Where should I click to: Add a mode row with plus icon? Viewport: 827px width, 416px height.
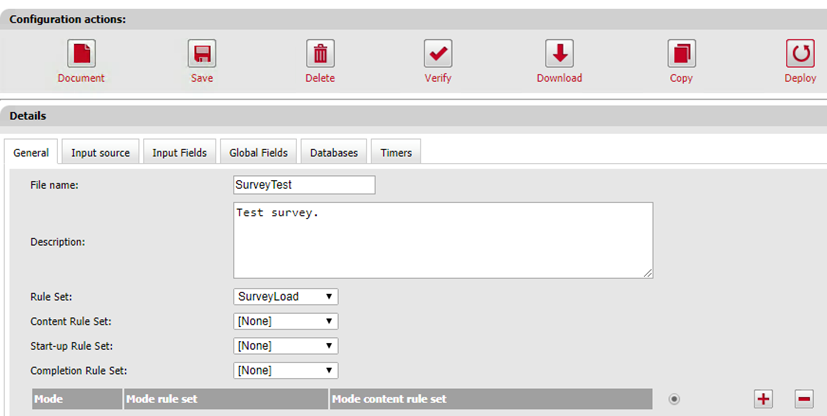point(764,399)
